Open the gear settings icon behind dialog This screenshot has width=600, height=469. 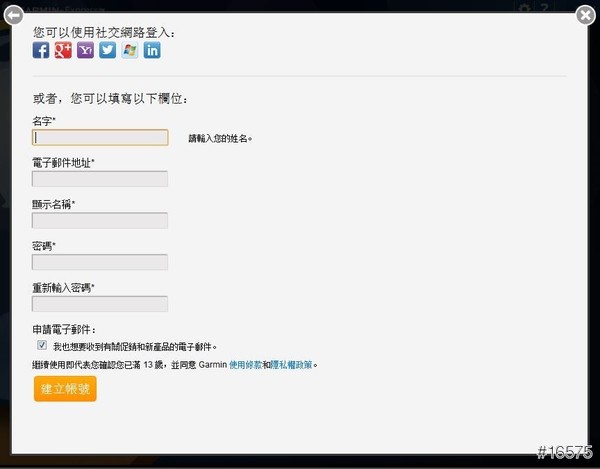point(524,8)
